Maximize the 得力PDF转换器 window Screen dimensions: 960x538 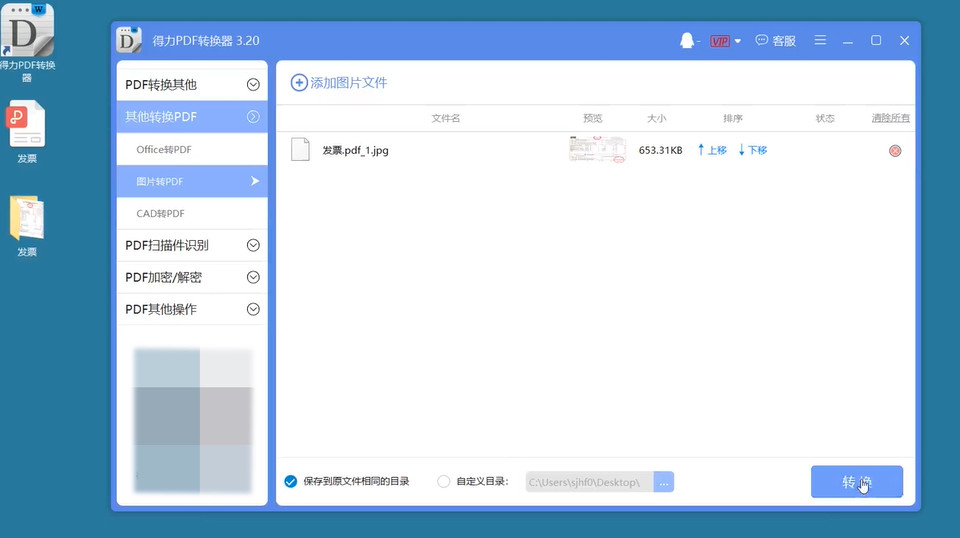point(876,40)
